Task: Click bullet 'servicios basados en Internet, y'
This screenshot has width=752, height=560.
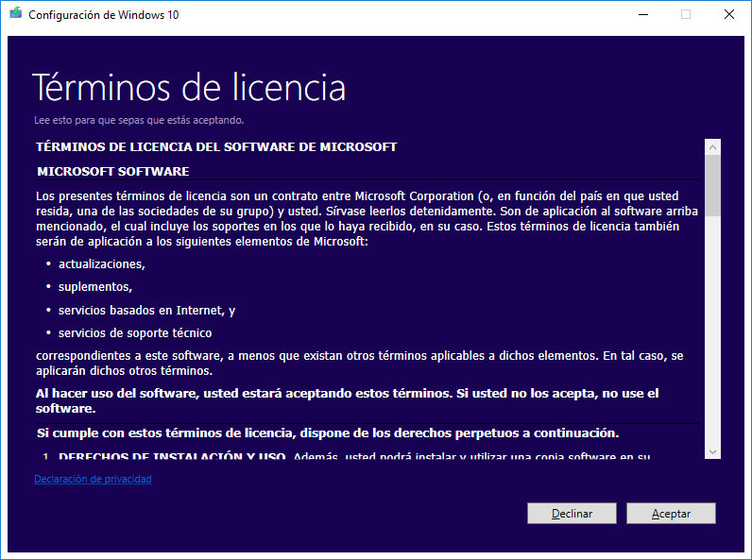Action: click(x=146, y=310)
